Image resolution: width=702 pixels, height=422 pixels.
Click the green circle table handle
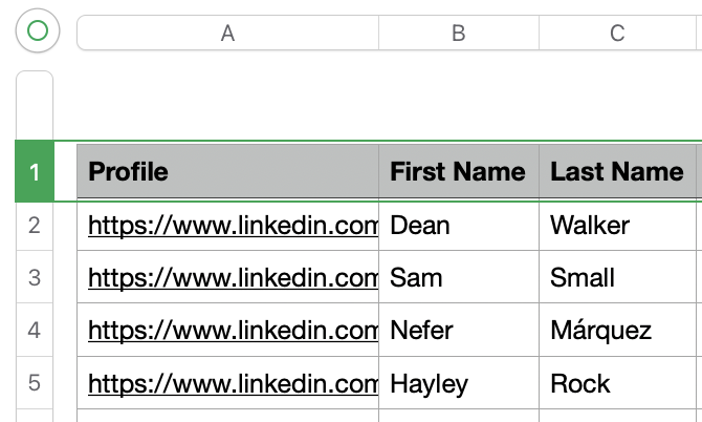tap(38, 31)
